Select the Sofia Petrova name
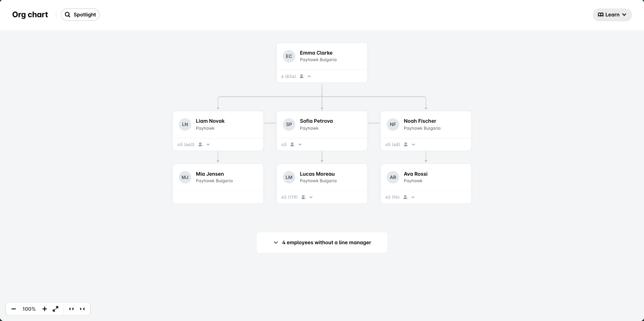The width and height of the screenshot is (644, 321). (x=316, y=121)
